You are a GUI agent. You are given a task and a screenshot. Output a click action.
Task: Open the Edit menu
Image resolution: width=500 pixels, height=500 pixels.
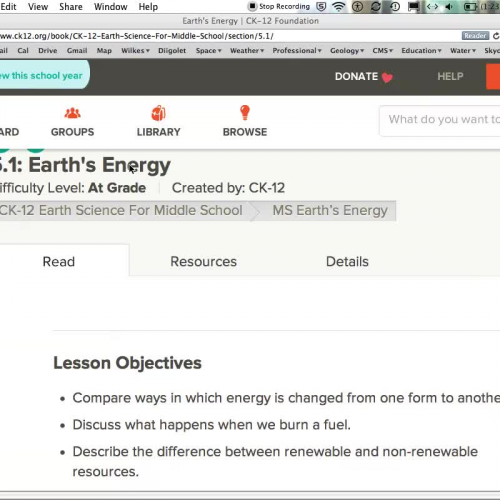coord(8,6)
